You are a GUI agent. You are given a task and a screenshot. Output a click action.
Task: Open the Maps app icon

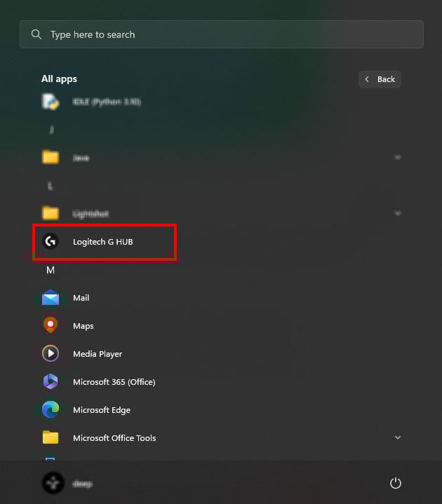[x=51, y=325]
